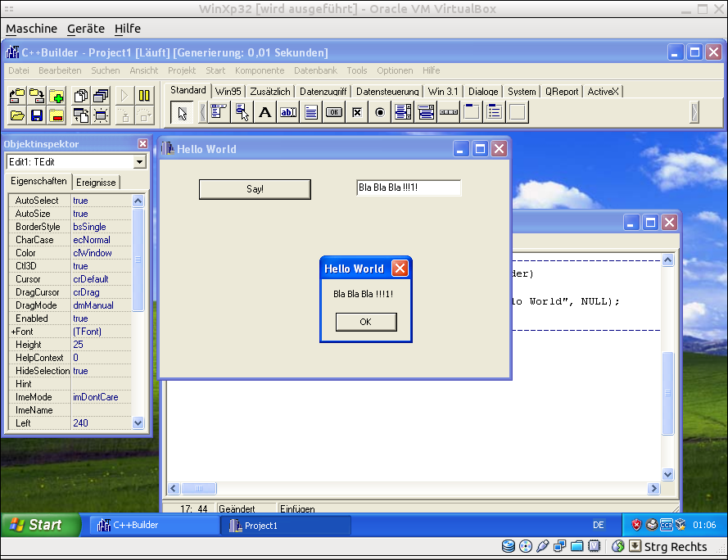Click the red security shield tray icon

(636, 525)
